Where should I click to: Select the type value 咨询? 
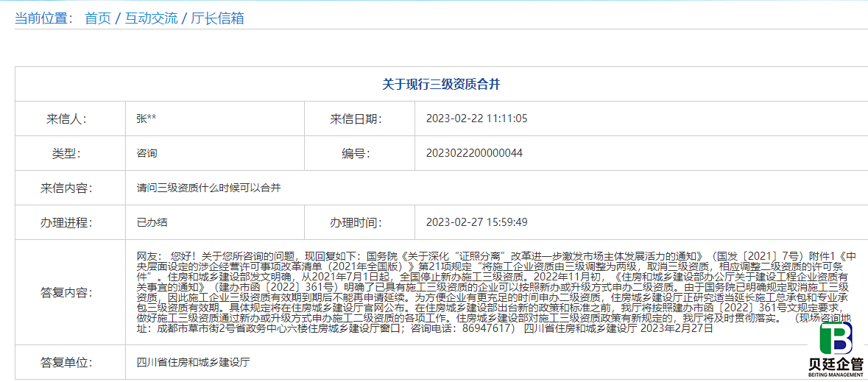point(147,153)
